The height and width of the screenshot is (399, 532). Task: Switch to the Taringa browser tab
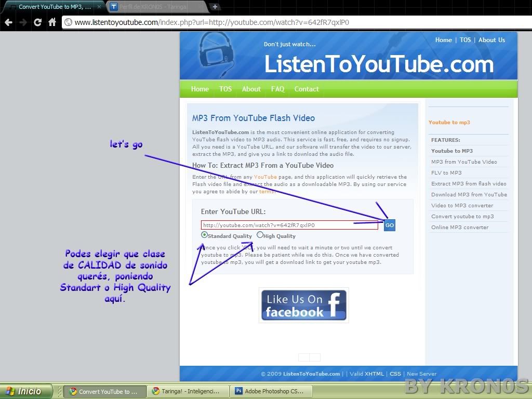[x=156, y=7]
